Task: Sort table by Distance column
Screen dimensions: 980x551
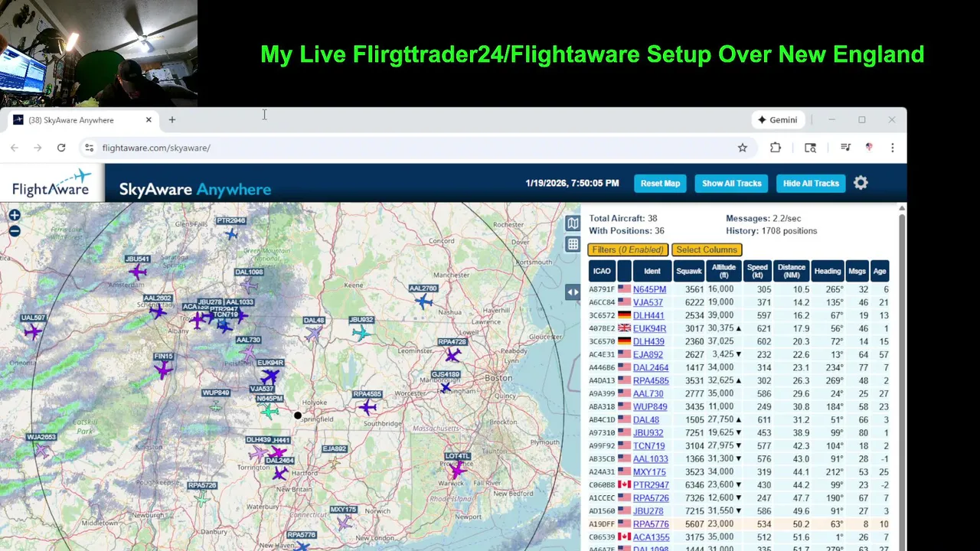Action: (x=791, y=271)
